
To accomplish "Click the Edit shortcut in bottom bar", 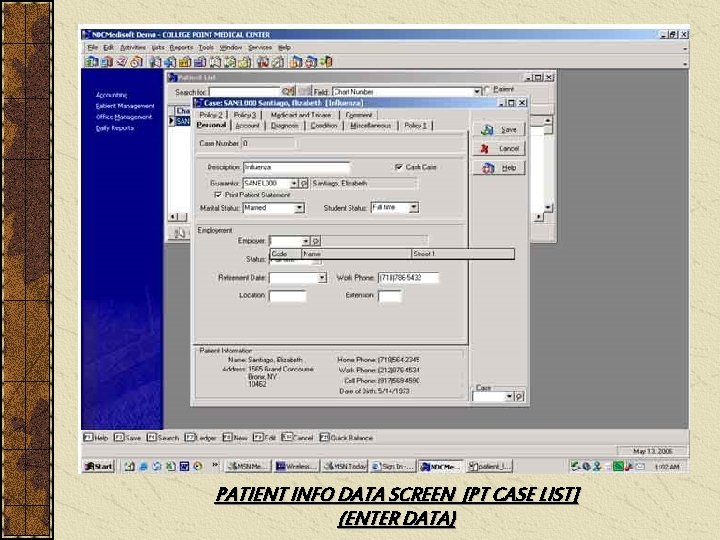I will click(x=264, y=438).
